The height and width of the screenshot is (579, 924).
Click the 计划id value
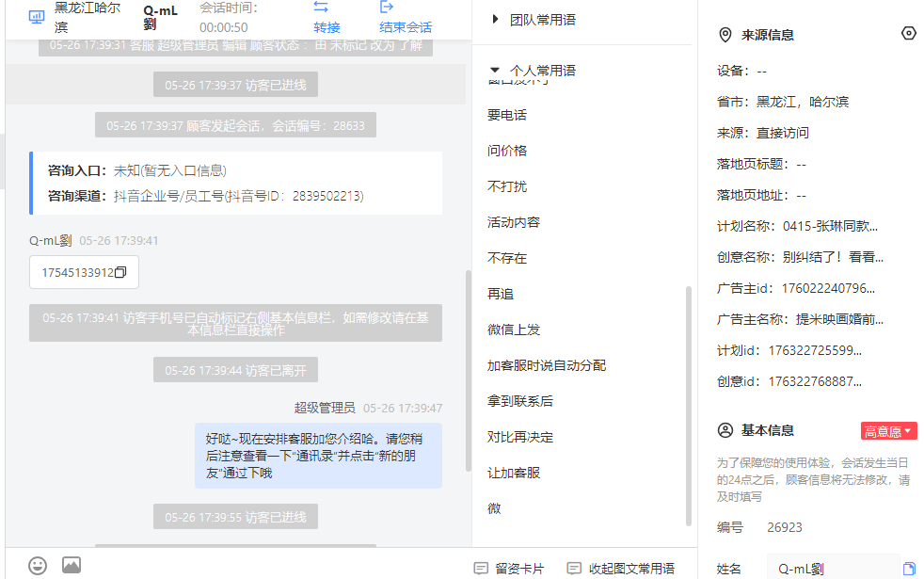pos(815,351)
